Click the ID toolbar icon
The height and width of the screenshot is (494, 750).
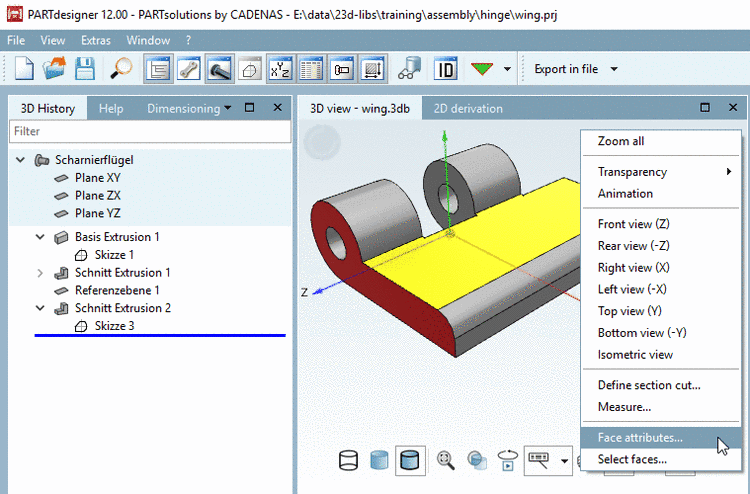point(445,69)
